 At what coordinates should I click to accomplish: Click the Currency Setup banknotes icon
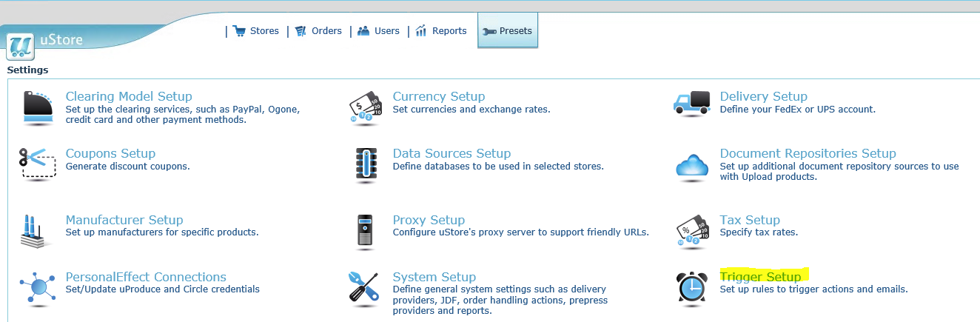(364, 108)
